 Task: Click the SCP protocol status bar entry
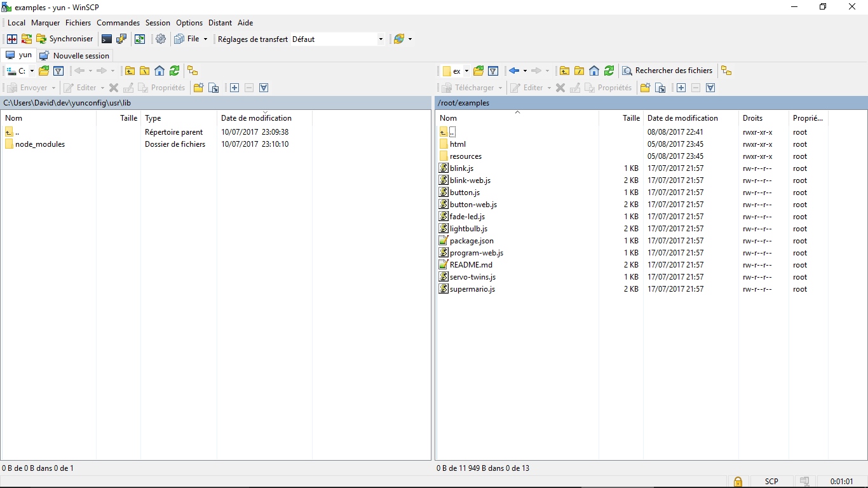771,482
